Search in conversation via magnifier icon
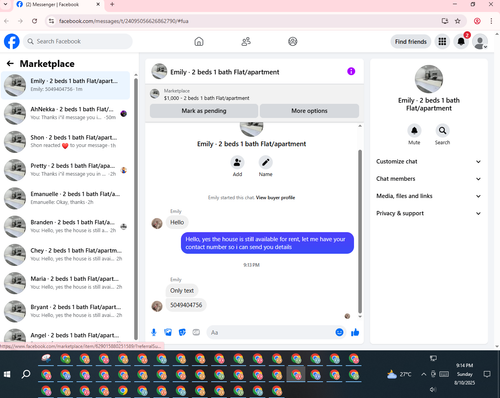 pyautogui.click(x=442, y=130)
